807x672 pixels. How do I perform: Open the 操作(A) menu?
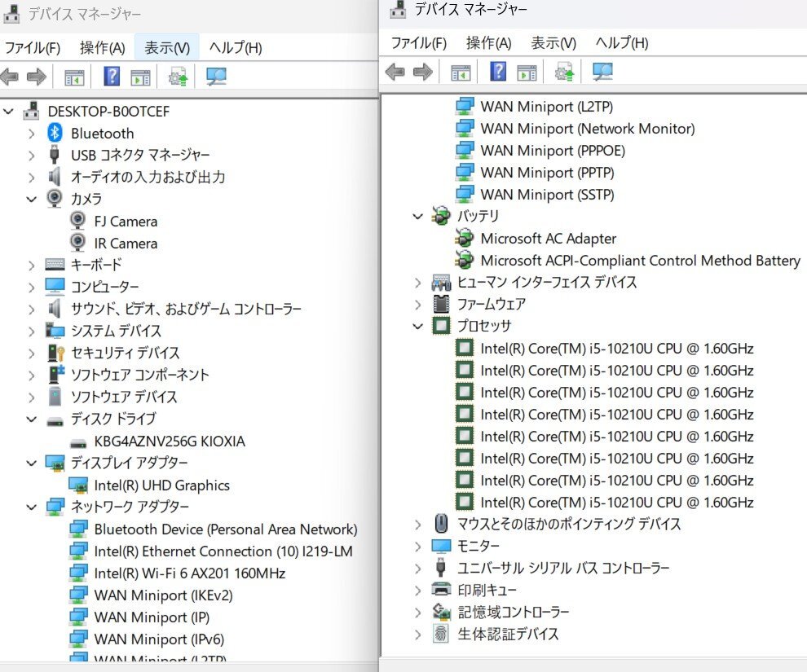(x=103, y=47)
